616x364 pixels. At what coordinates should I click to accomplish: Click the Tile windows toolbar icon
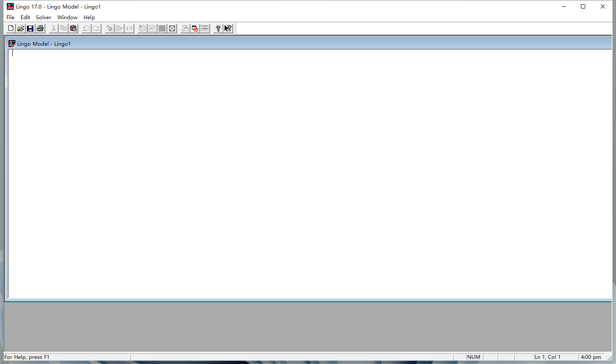[x=205, y=29]
